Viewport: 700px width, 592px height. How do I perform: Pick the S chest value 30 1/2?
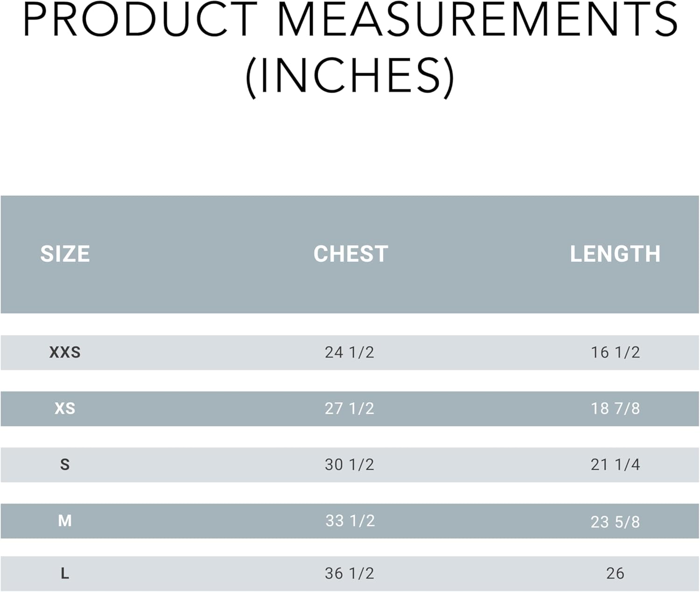[x=350, y=465]
